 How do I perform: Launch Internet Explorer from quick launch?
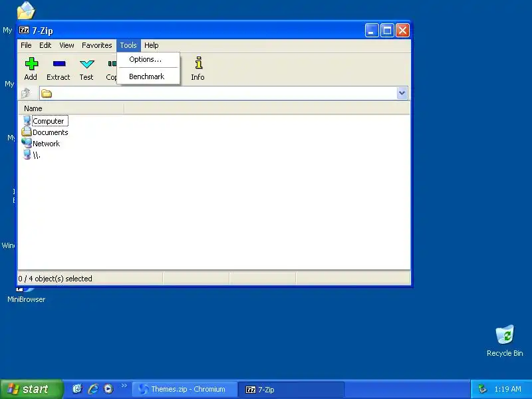click(x=93, y=389)
